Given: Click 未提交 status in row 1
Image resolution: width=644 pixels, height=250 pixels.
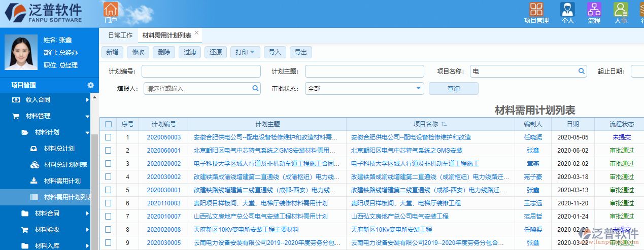Looking at the screenshot, I should coord(622,137).
